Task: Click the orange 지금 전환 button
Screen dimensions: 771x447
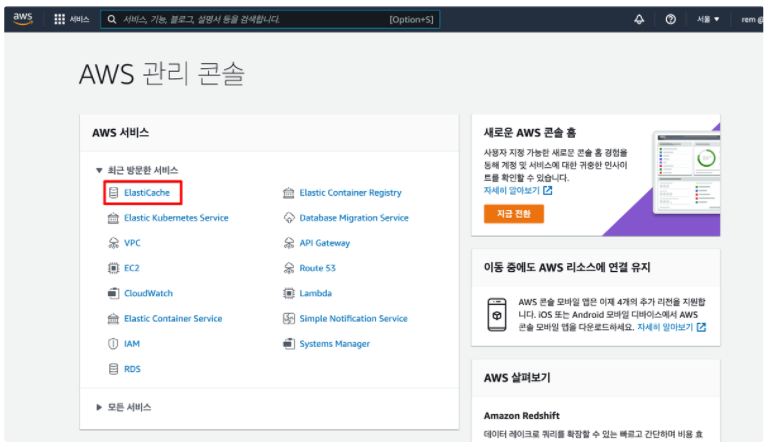Action: pyautogui.click(x=513, y=214)
